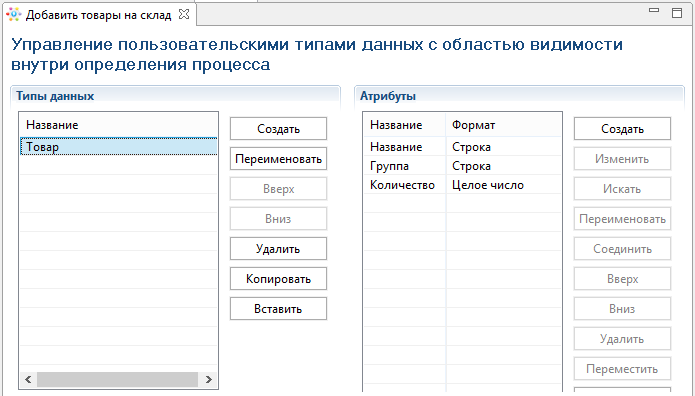
Task: Click the process icon on the editor tab
Action: click(14, 15)
